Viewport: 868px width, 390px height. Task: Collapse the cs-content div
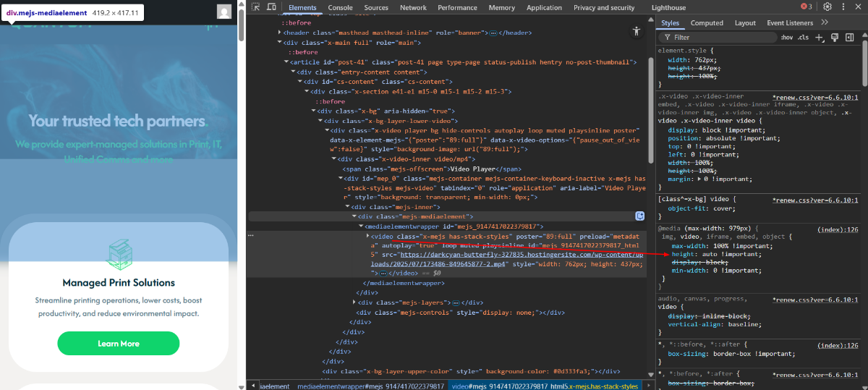point(299,82)
